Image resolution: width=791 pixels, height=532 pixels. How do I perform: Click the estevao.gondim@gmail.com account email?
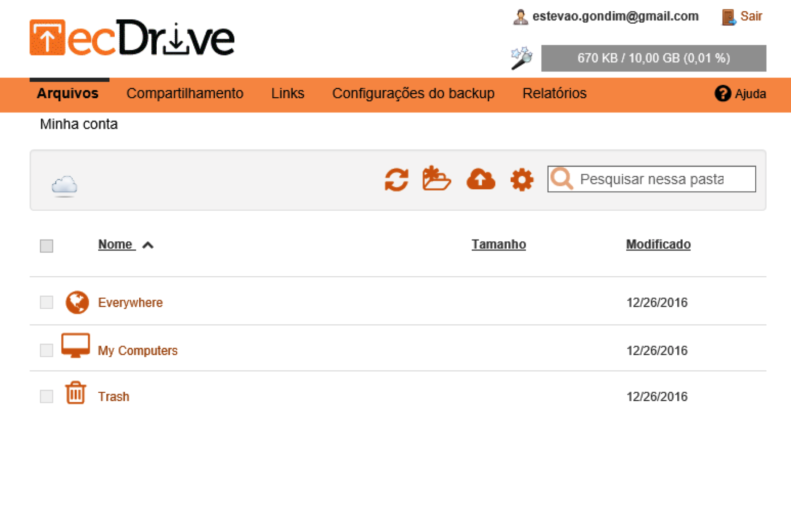point(616,17)
